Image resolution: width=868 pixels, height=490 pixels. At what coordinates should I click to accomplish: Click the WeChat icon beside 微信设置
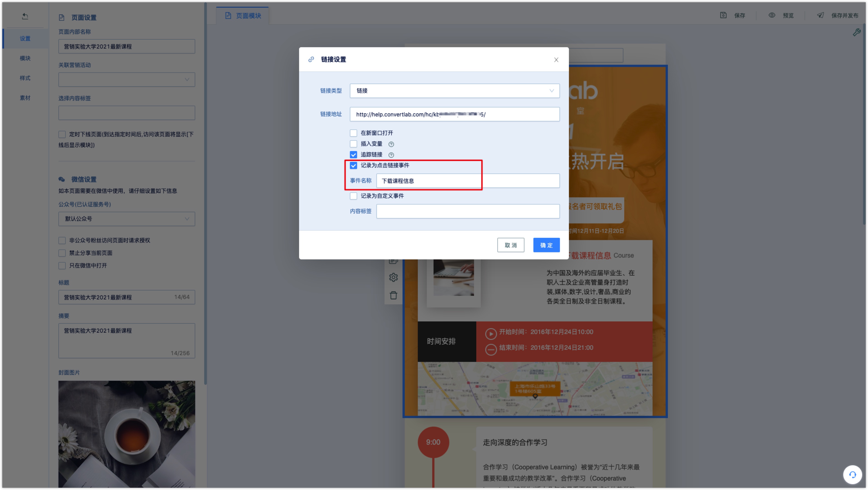(62, 179)
